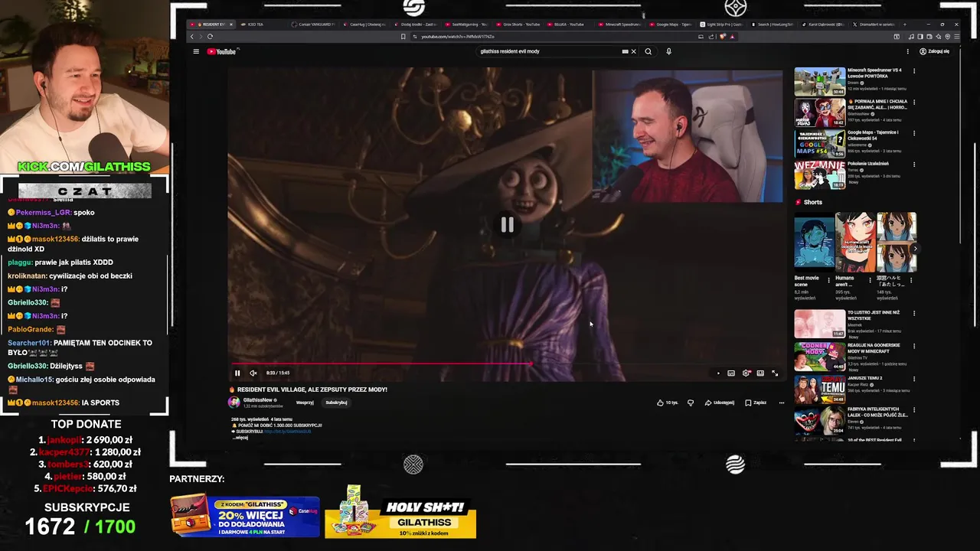Open the bit.ly GilathissSUB link
Screen dimensions: 980x551
287,432
